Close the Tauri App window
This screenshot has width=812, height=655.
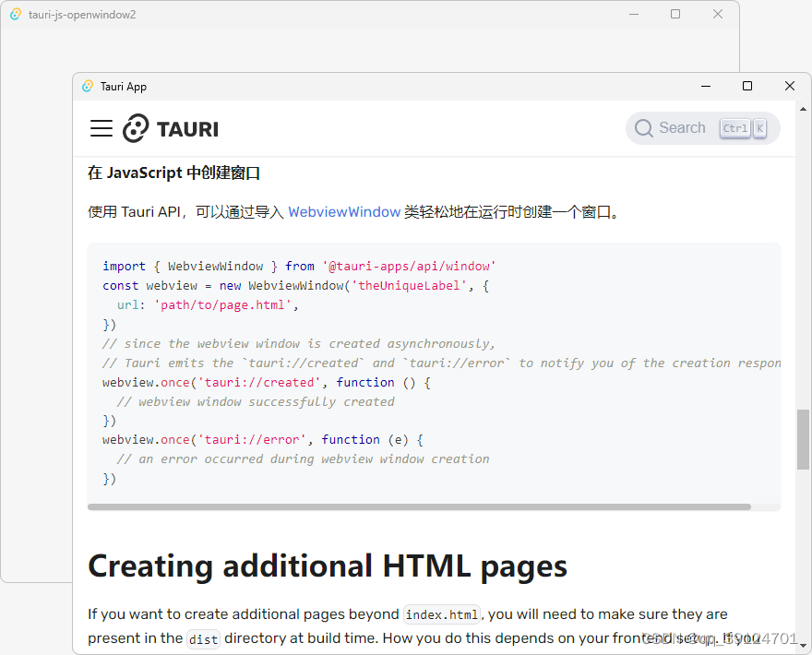pyautogui.click(x=790, y=86)
